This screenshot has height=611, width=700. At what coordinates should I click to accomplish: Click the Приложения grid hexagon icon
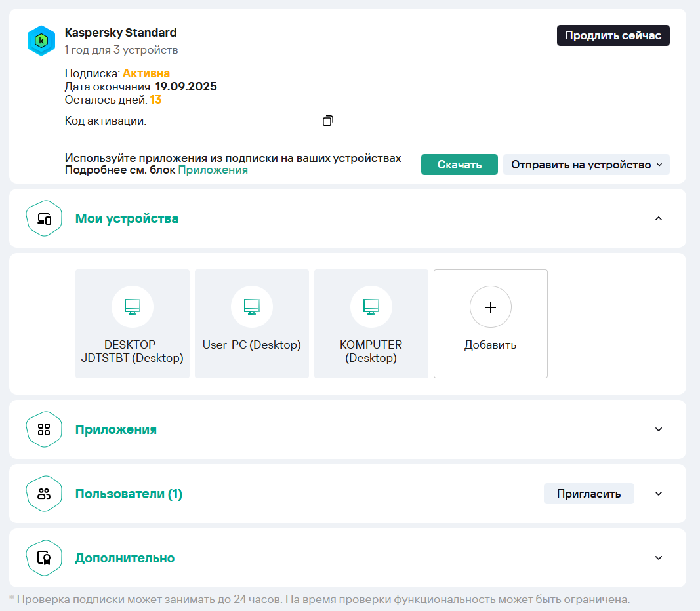tap(44, 429)
